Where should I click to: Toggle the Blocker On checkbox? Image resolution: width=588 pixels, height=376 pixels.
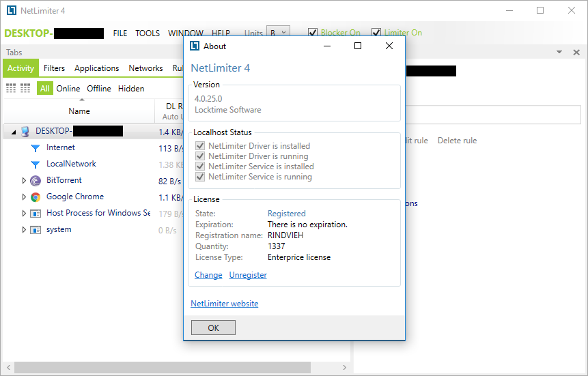tap(313, 33)
